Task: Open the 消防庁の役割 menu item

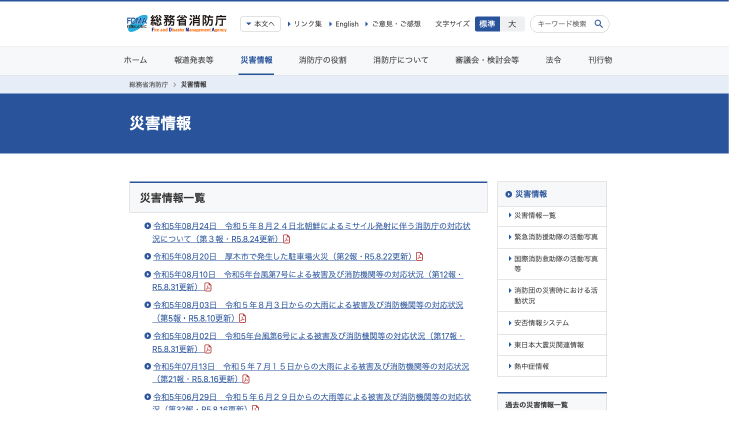Action: coord(323,60)
